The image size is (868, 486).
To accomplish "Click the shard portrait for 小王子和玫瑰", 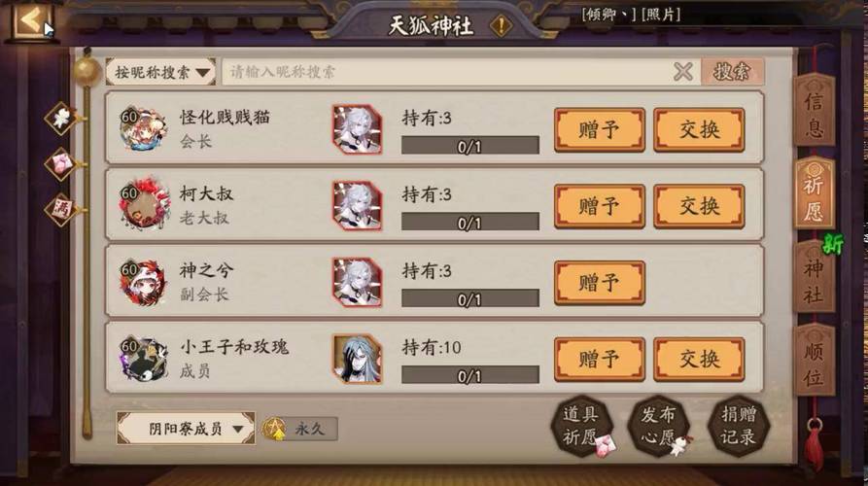I will pos(358,360).
